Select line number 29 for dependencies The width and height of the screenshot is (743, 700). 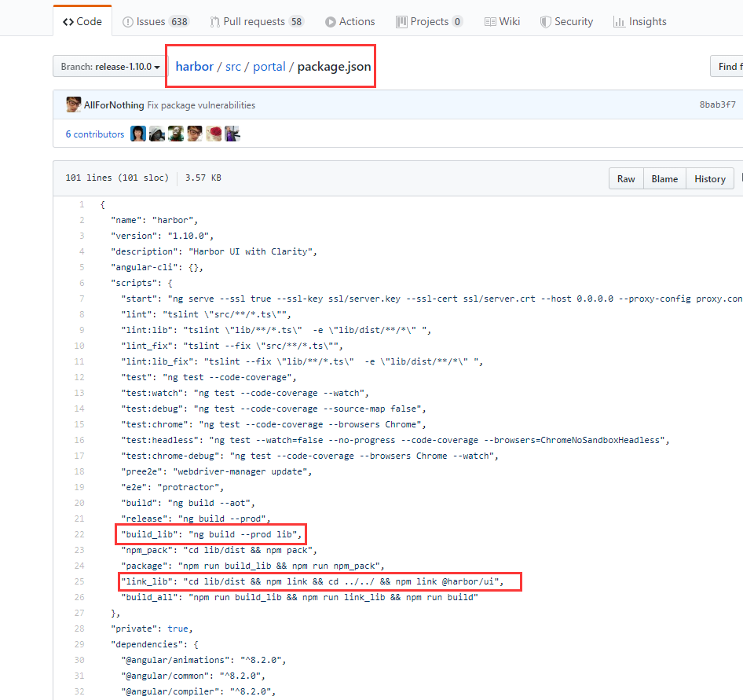(79, 644)
